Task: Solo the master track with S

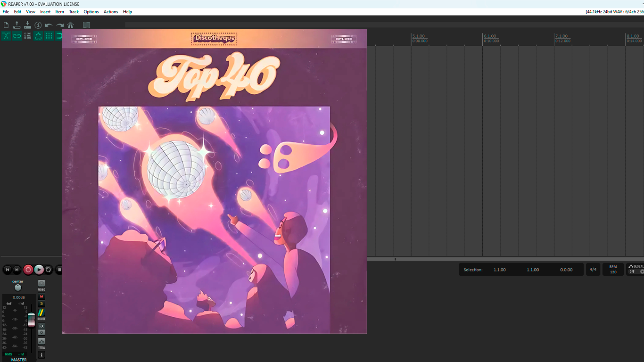Action: click(41, 304)
